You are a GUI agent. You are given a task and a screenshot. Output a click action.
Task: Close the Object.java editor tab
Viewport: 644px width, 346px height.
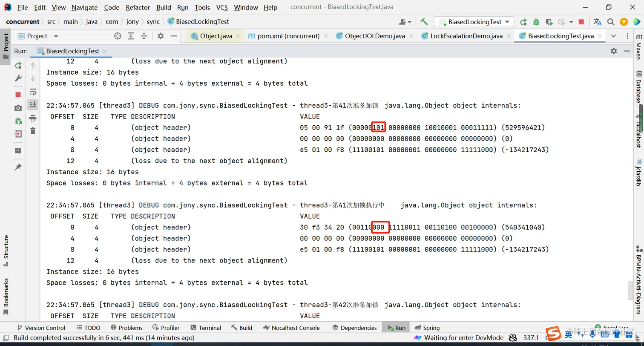pyautogui.click(x=238, y=36)
